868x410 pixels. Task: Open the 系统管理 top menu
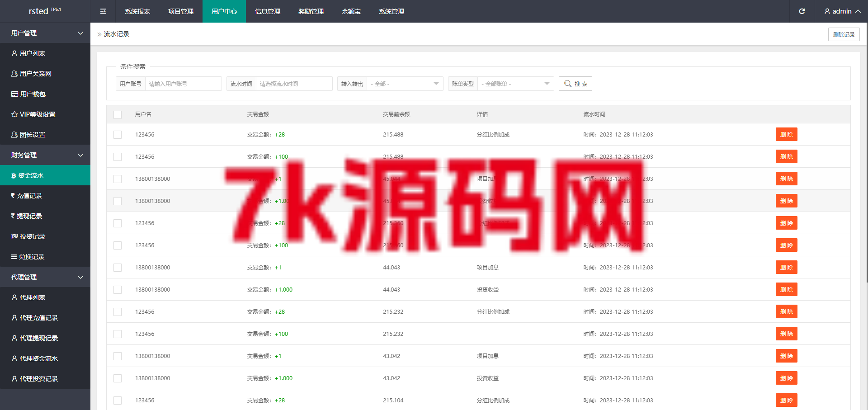coord(392,11)
